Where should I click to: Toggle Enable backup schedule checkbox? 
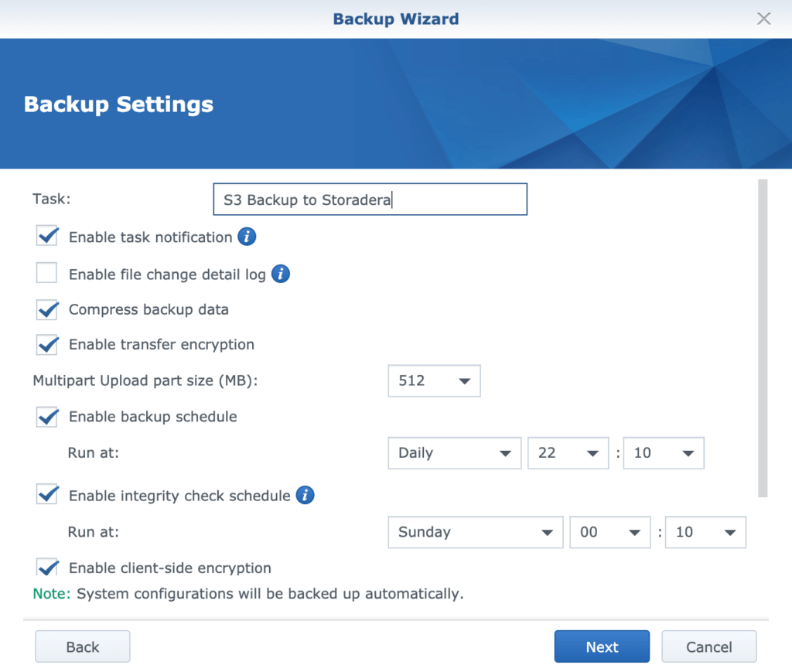click(47, 417)
